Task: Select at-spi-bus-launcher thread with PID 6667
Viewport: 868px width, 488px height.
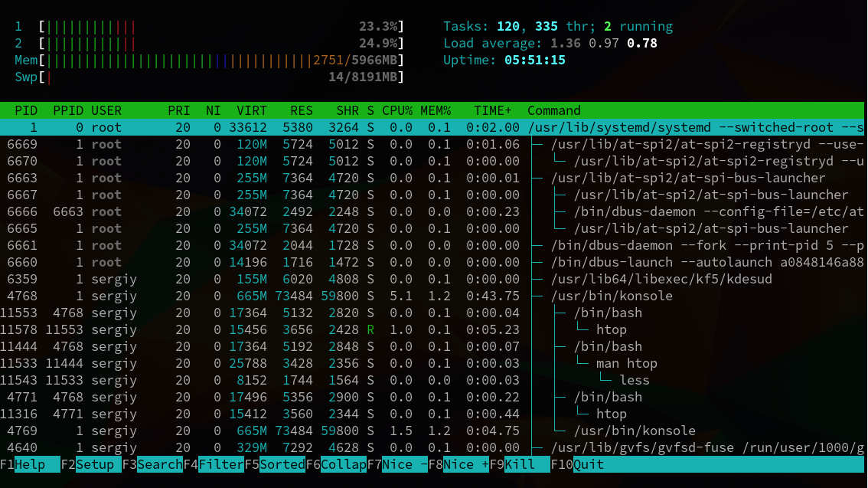Action: pyautogui.click(x=432, y=195)
